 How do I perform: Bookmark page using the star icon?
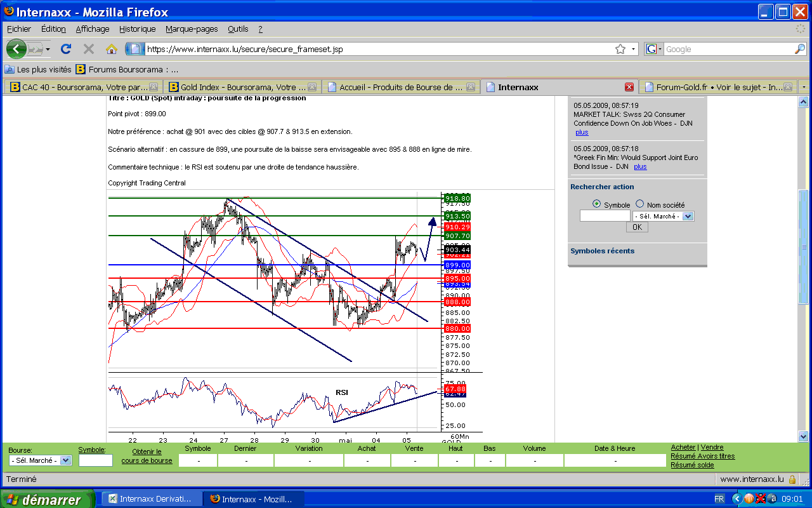[620, 49]
